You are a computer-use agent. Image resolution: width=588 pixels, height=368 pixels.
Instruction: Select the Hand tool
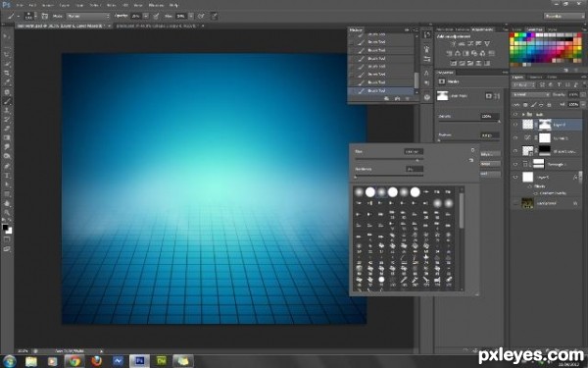[7, 203]
